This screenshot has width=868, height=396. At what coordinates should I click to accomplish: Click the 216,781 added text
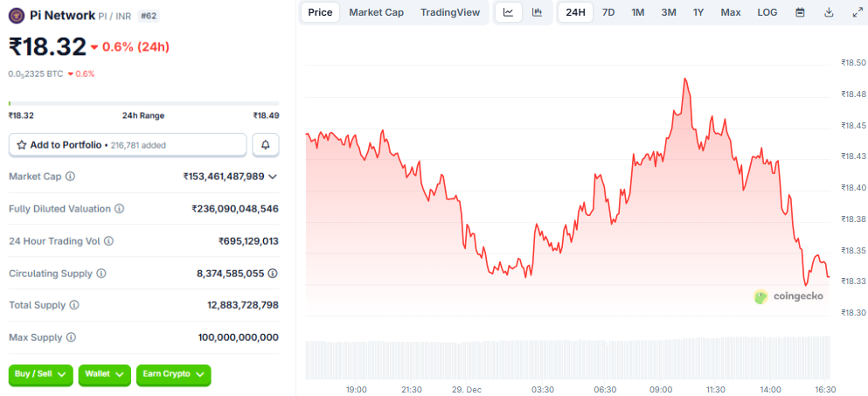pyautogui.click(x=138, y=146)
